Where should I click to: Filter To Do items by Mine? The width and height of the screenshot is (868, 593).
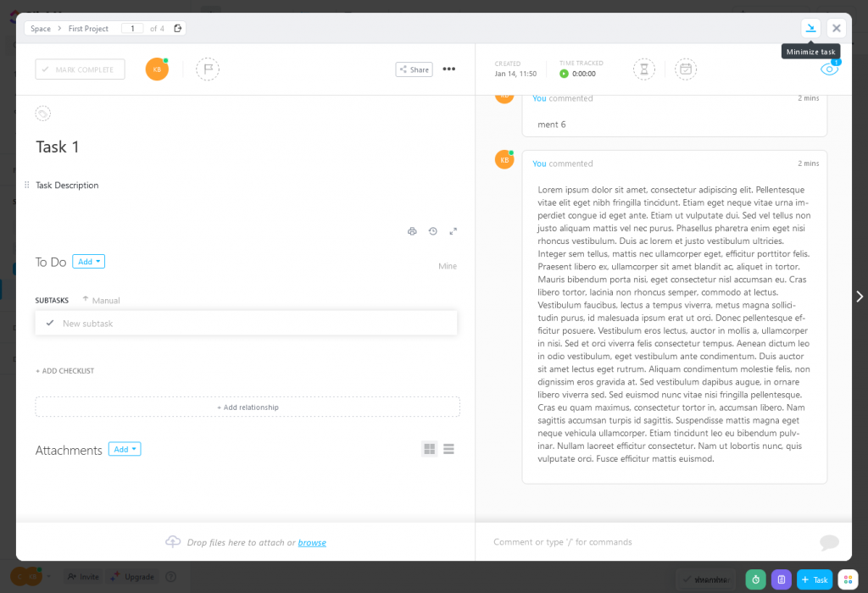coord(448,266)
